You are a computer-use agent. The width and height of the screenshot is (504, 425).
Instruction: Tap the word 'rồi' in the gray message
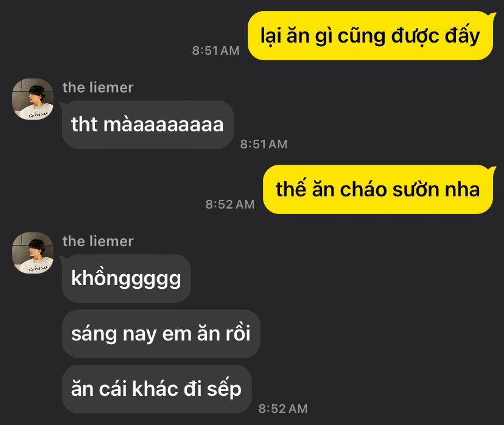[238, 333]
